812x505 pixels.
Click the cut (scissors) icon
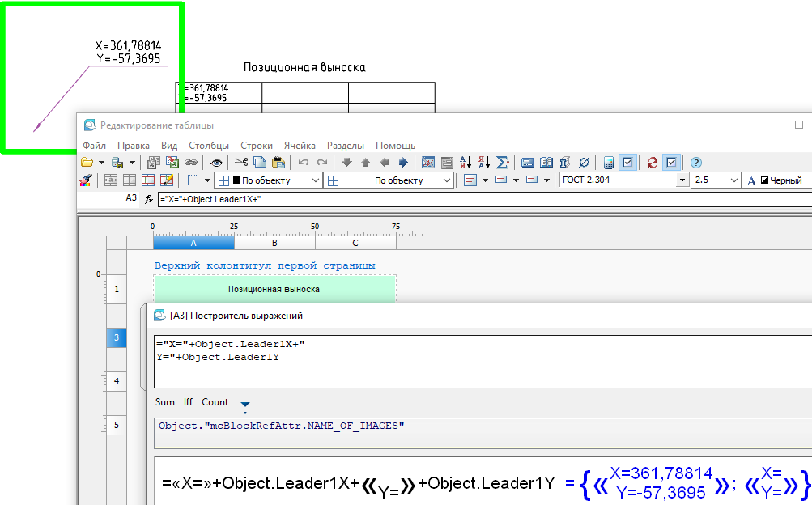click(x=240, y=163)
